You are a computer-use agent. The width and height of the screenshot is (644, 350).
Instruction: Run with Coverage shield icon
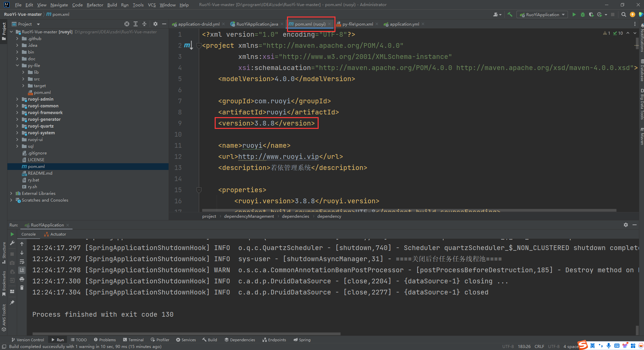coord(591,14)
